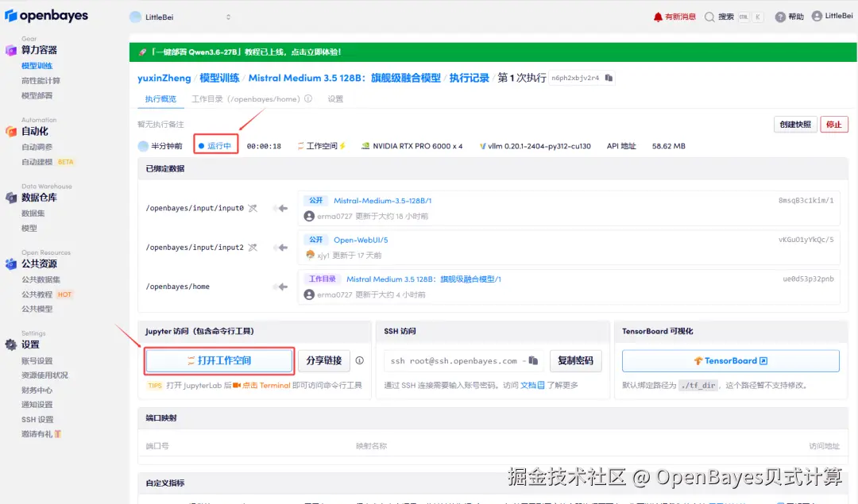Open the search magnifier icon

[x=709, y=17]
